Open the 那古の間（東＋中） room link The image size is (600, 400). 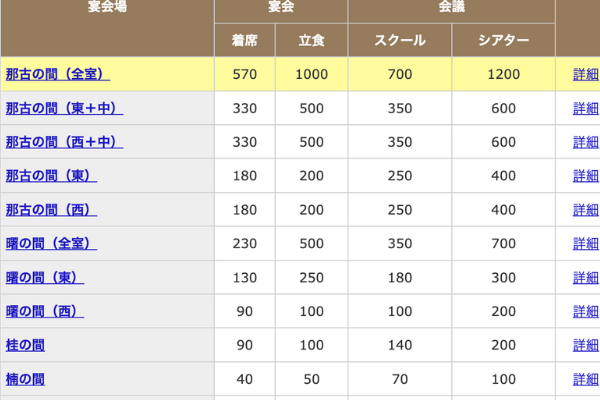(x=64, y=108)
